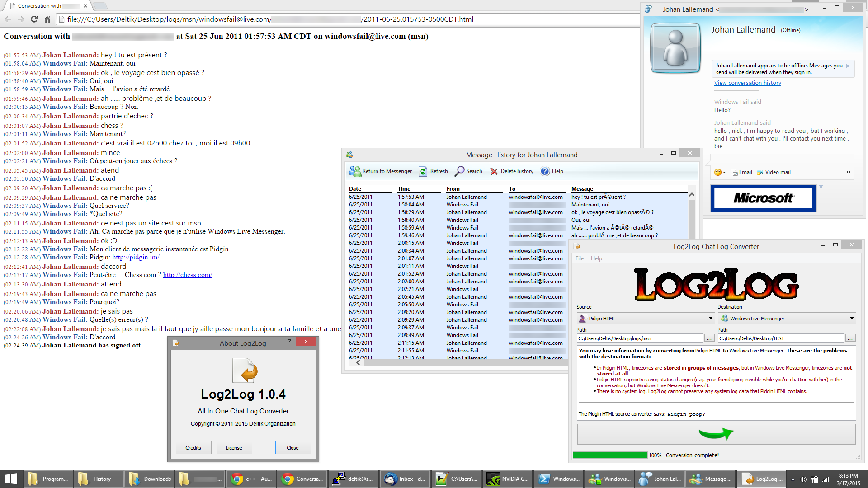Click Chrome forward arrow
This screenshot has height=488, width=868.
21,19
